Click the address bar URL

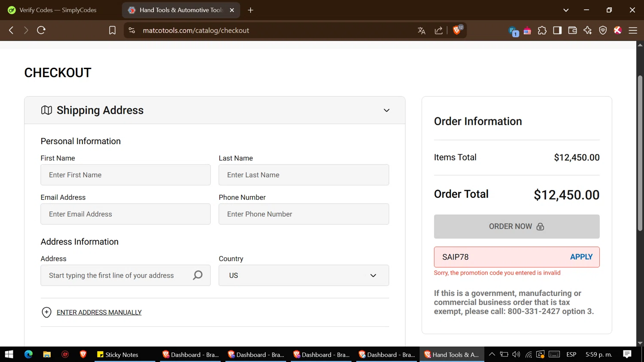[196, 30]
